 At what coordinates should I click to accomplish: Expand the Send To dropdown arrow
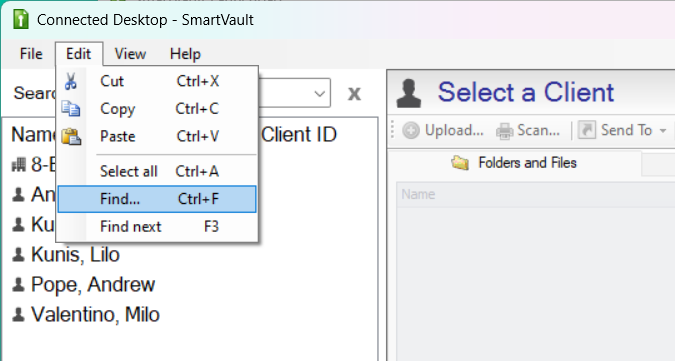663,131
